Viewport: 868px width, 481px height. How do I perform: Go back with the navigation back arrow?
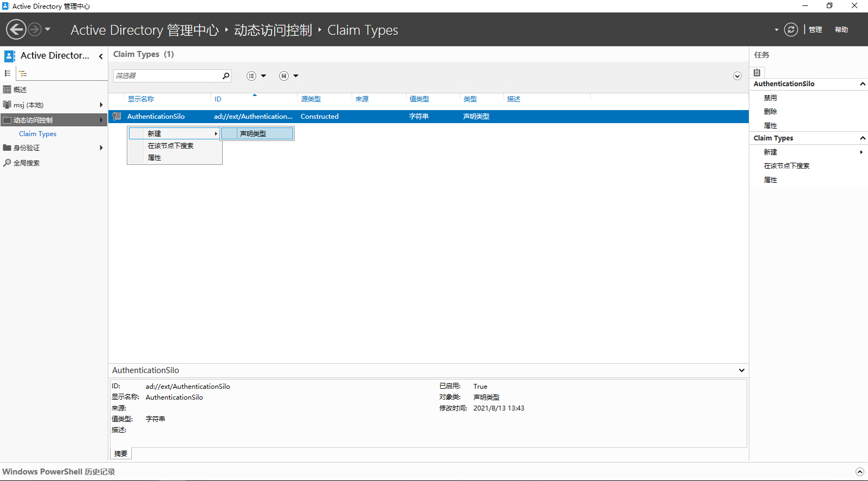point(16,29)
